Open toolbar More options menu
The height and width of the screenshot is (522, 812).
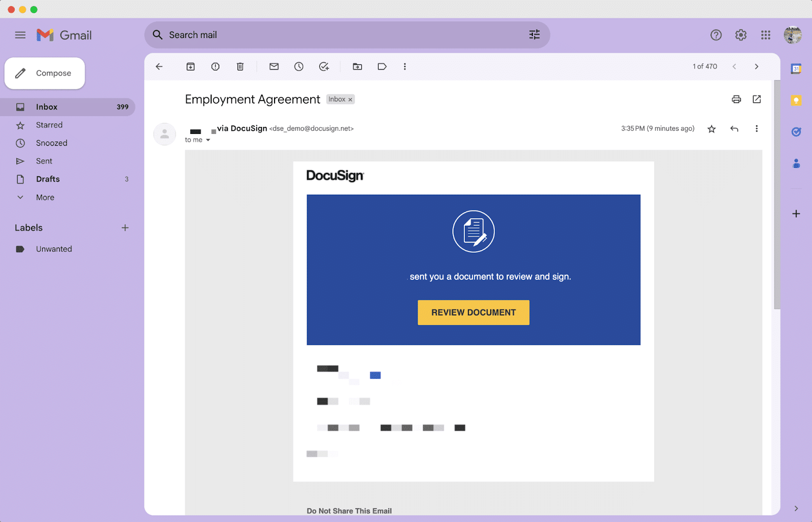click(405, 66)
